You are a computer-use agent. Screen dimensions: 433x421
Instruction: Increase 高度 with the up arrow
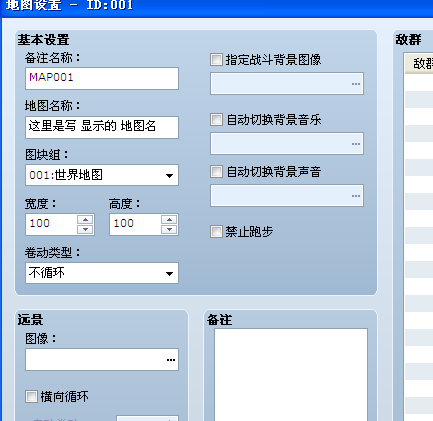[x=170, y=220]
